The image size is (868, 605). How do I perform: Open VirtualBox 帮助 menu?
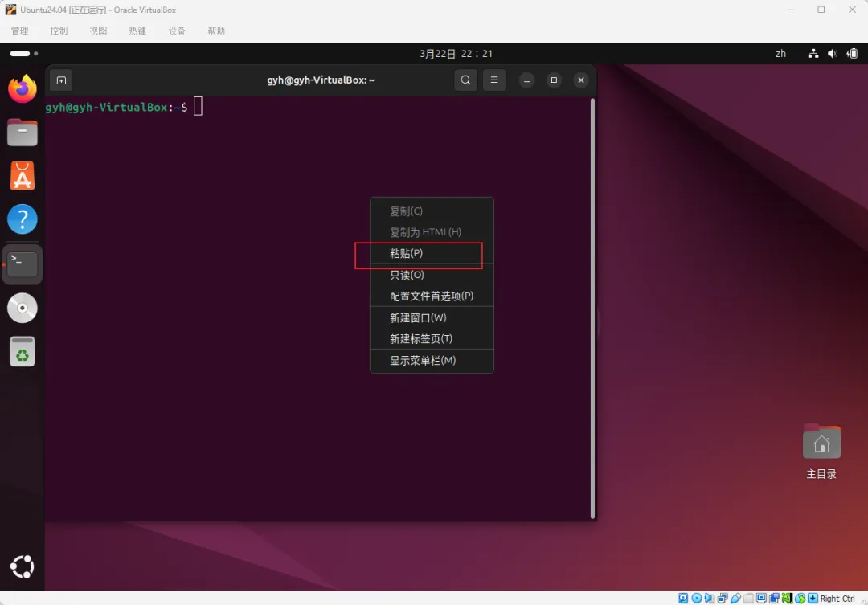tap(216, 31)
